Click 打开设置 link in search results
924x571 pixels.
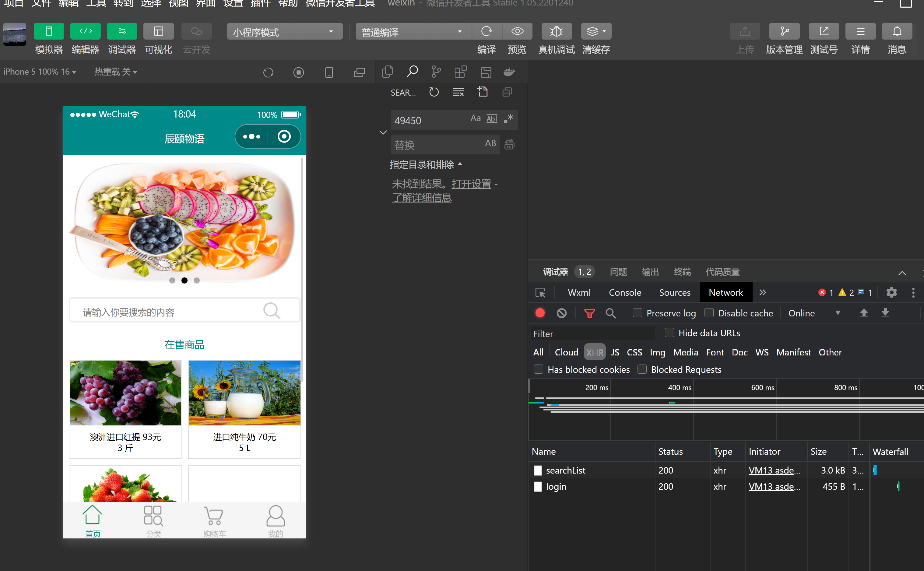(x=471, y=184)
